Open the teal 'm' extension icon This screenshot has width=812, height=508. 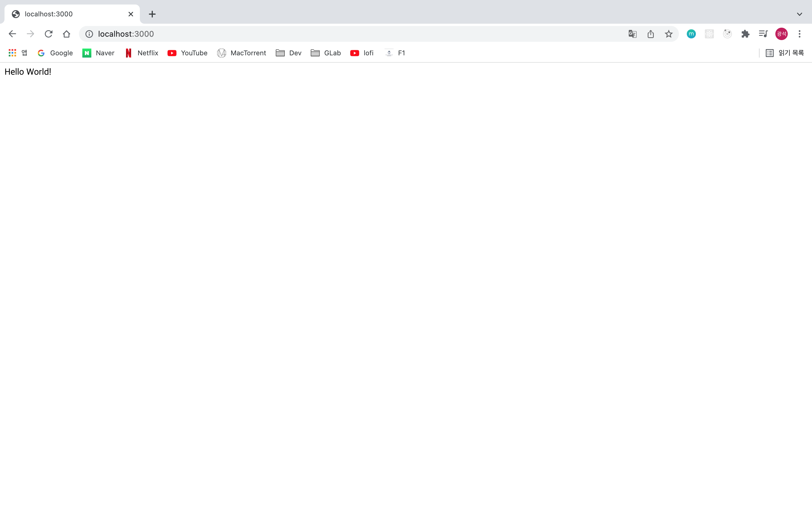point(691,34)
